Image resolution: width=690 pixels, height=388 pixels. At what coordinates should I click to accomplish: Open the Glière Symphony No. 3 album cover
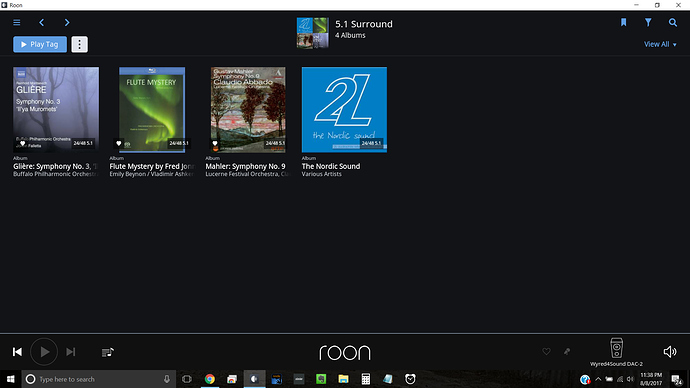[x=56, y=110]
